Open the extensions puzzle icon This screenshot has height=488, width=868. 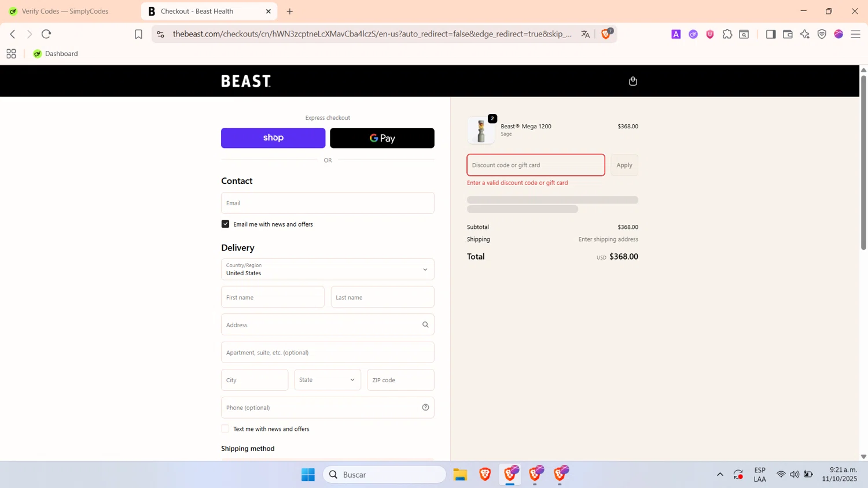(x=727, y=34)
